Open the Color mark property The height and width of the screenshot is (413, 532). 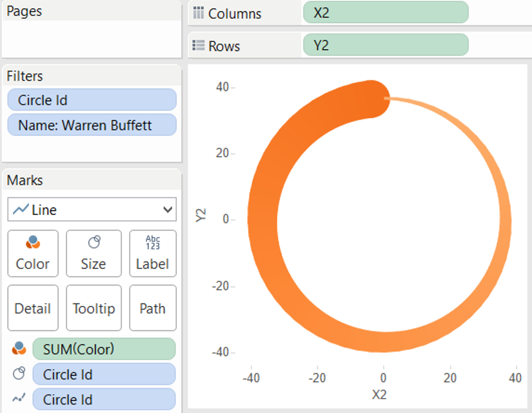click(32, 253)
